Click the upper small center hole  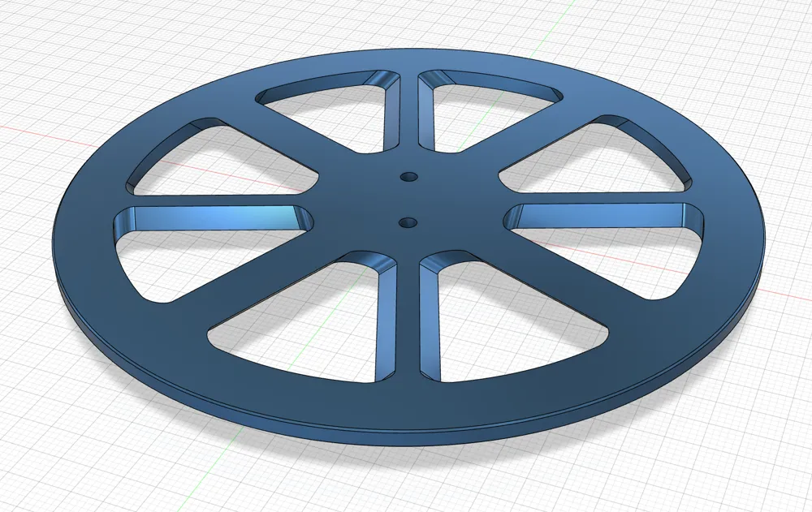click(x=408, y=176)
